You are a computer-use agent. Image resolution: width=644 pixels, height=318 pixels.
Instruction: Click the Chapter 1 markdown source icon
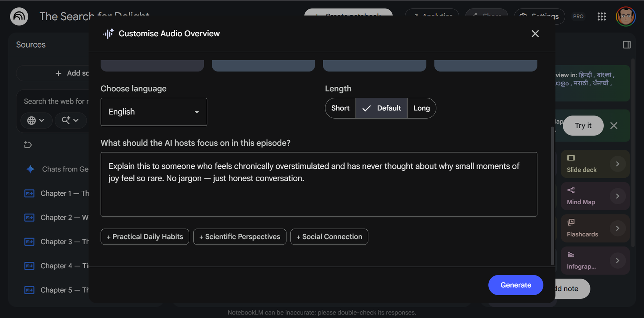[x=29, y=193]
